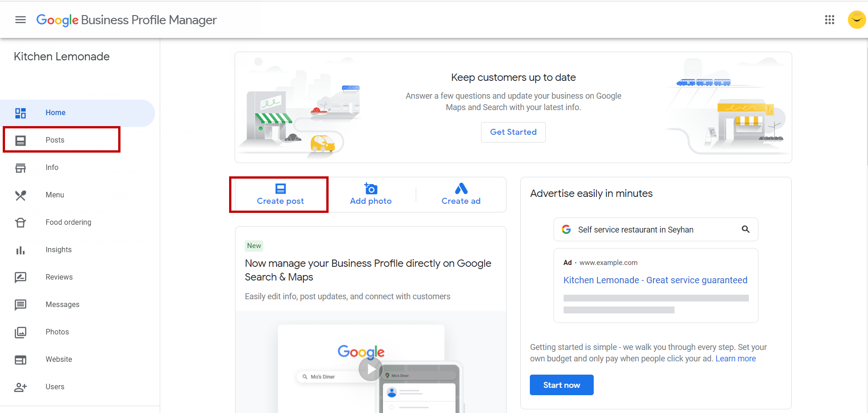Open the Google apps grid
The height and width of the screenshot is (413, 868).
pos(830,20)
